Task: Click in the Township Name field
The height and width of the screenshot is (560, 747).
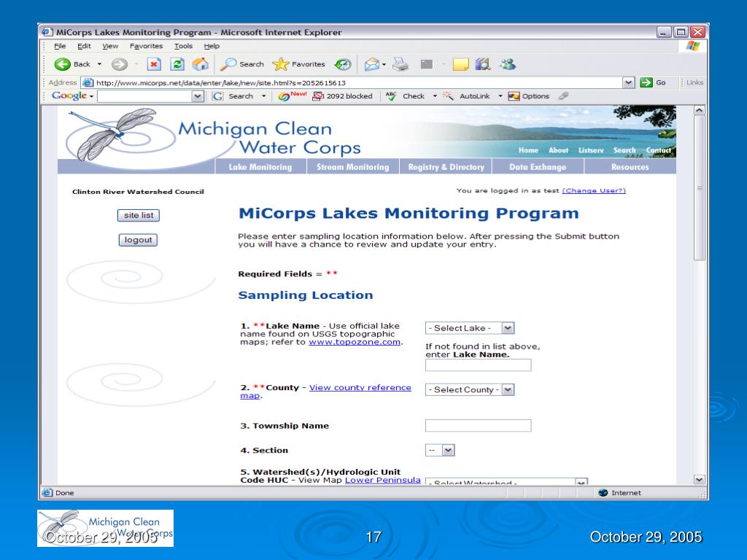Action: click(x=479, y=426)
